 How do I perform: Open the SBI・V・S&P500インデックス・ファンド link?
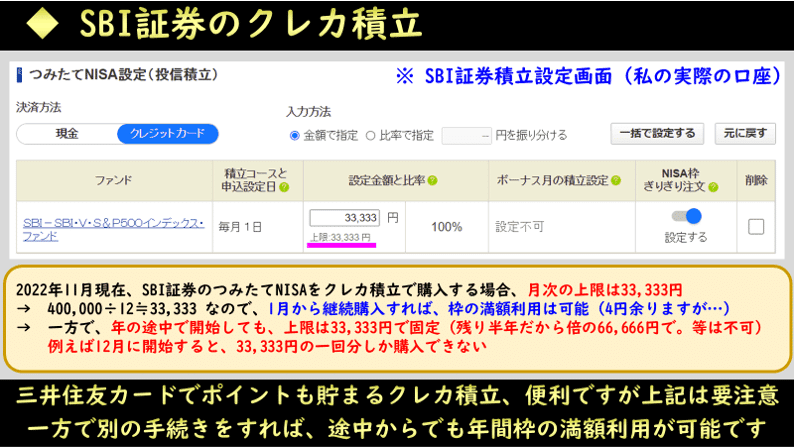113,229
